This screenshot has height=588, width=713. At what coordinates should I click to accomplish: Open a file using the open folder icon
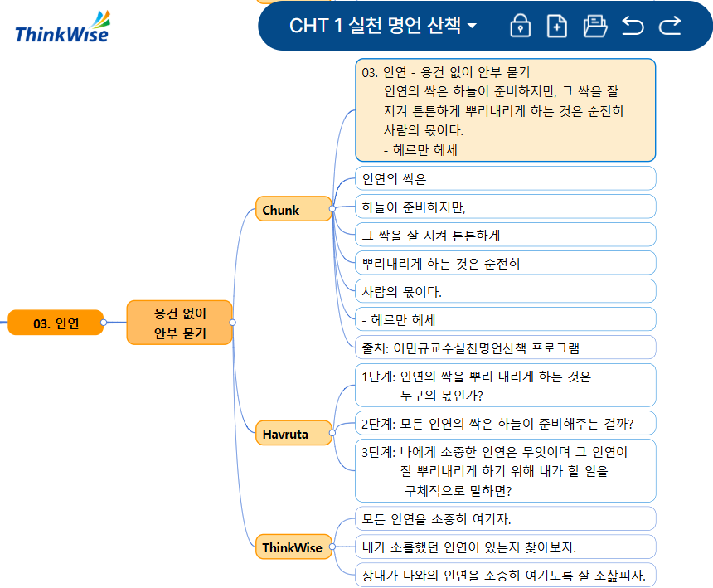tap(594, 27)
